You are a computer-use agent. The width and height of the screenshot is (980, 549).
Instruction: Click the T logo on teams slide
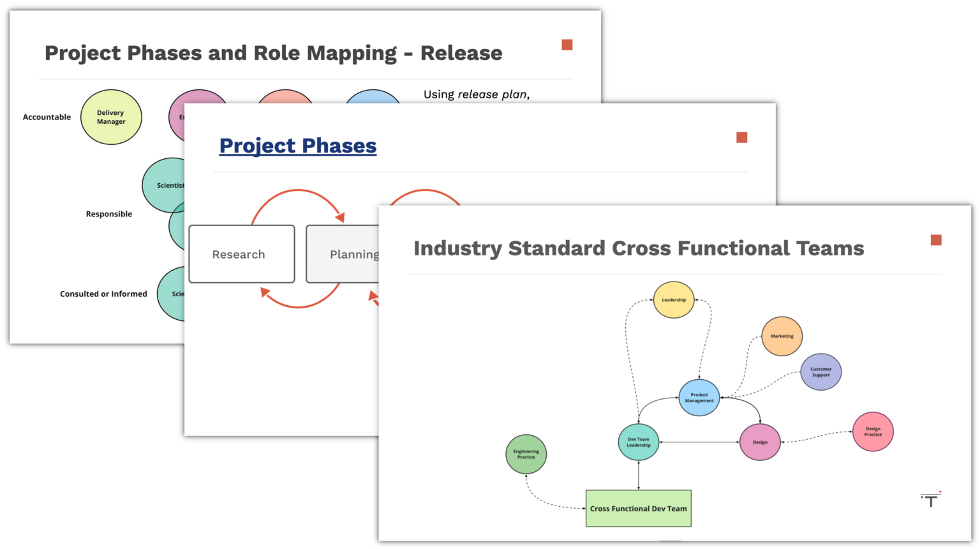coord(931,500)
